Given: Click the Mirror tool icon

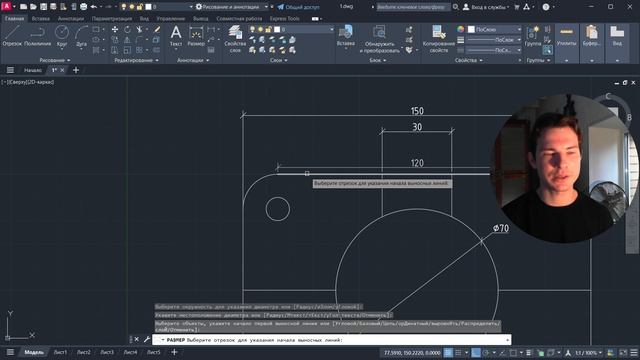Looking at the screenshot, I should (x=127, y=40).
